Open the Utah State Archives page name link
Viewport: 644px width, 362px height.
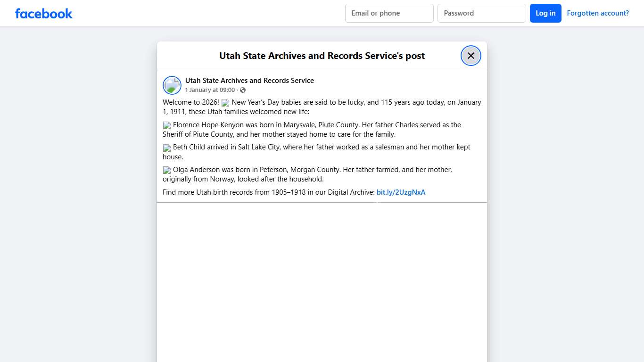[249, 81]
